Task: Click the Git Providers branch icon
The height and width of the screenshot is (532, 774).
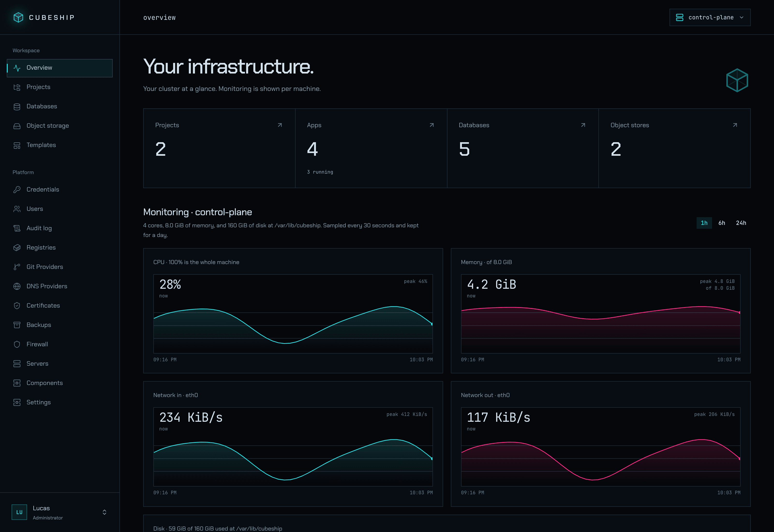Action: coord(17,267)
